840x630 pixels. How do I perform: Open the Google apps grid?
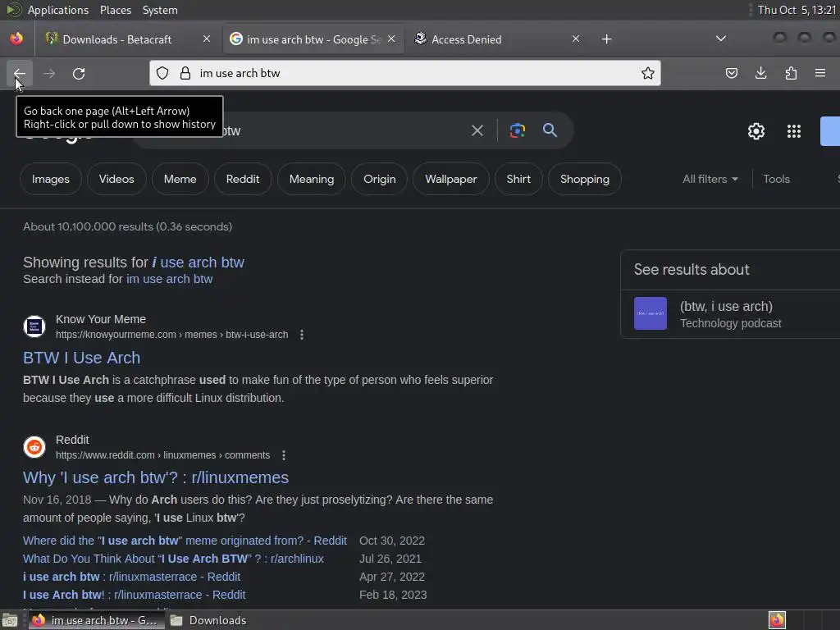click(x=794, y=131)
